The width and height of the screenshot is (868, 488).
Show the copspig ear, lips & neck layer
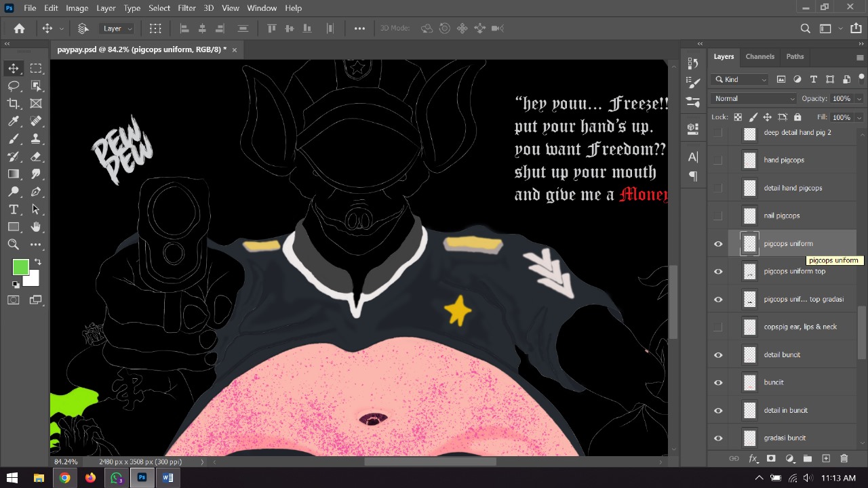click(718, 327)
